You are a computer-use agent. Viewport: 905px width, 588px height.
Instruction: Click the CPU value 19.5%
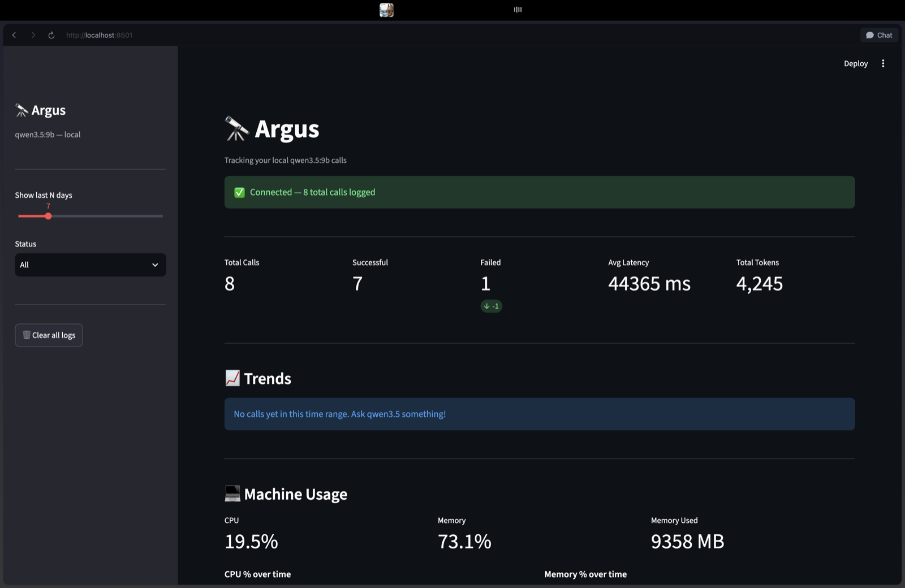[x=251, y=541]
